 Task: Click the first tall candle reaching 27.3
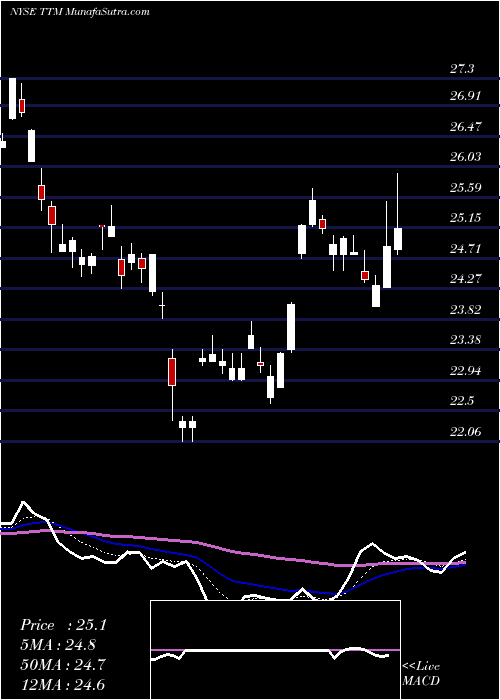(x=12, y=99)
